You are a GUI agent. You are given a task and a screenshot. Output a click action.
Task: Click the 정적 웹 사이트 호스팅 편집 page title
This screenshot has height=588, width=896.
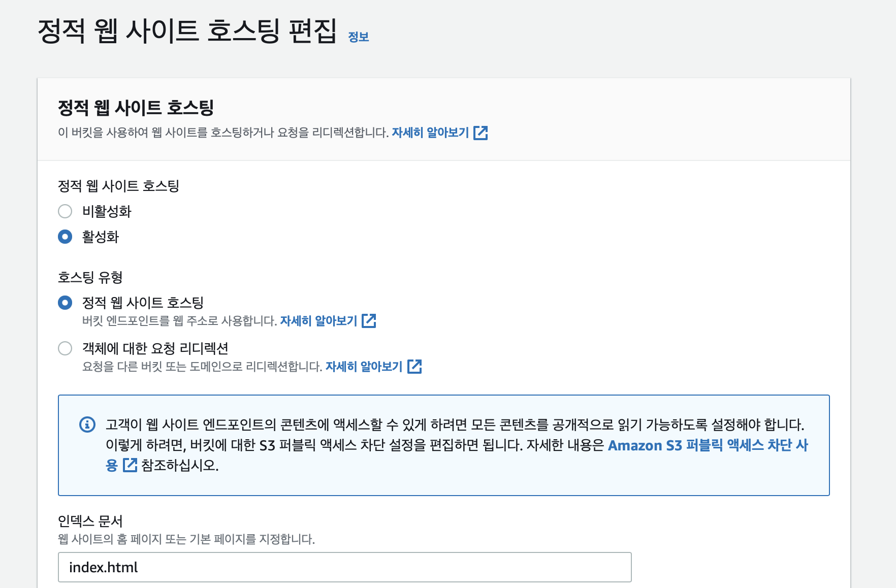[x=187, y=31]
